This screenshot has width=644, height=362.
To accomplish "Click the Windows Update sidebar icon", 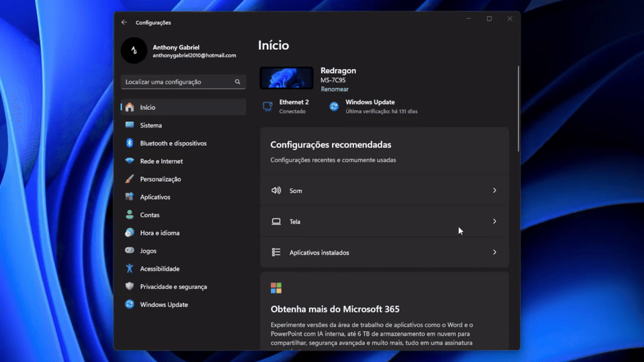I will 129,304.
